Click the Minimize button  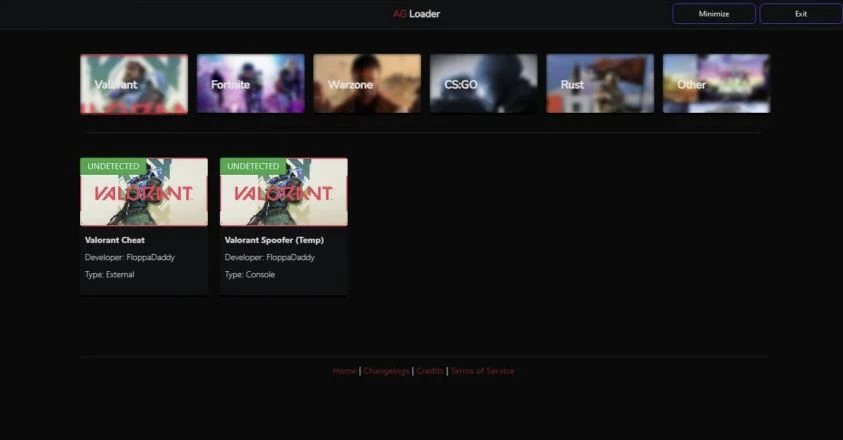point(714,14)
